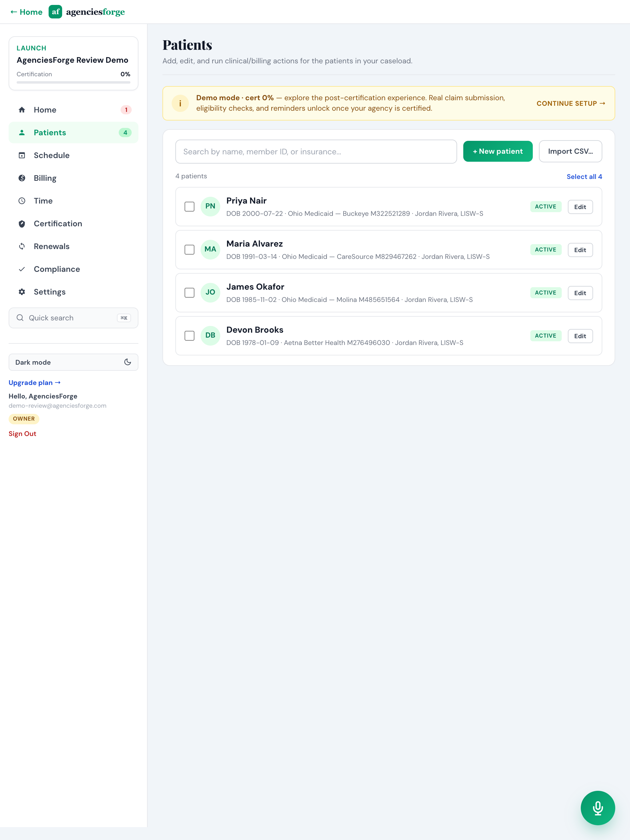Click the + New patient button

tap(498, 151)
